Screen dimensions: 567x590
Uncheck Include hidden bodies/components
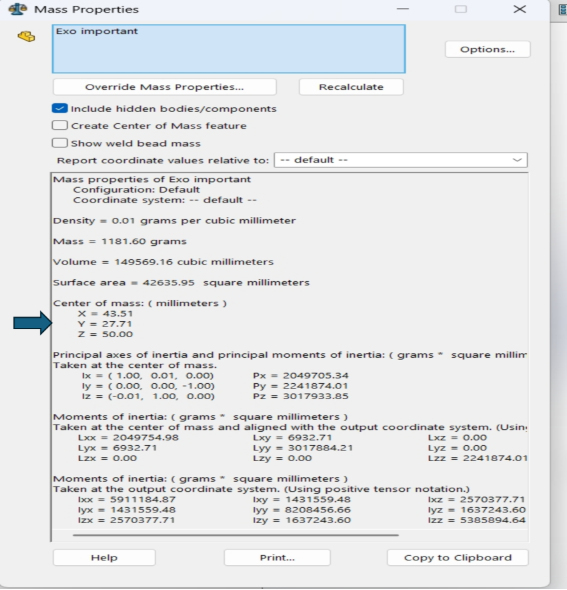click(x=60, y=108)
